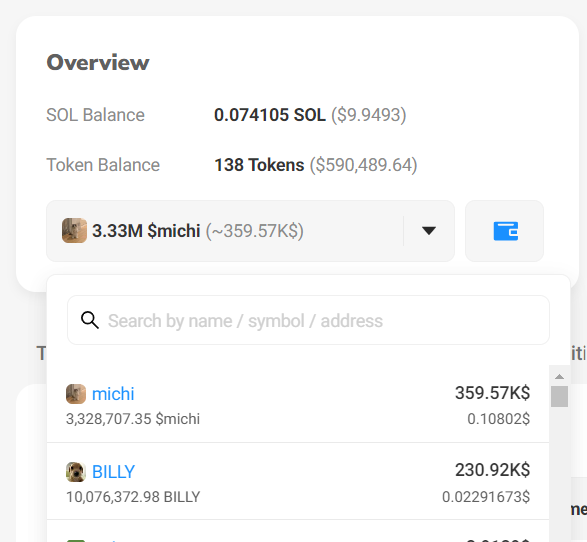Click the Overview heading
This screenshot has height=542, width=587.
click(x=98, y=63)
